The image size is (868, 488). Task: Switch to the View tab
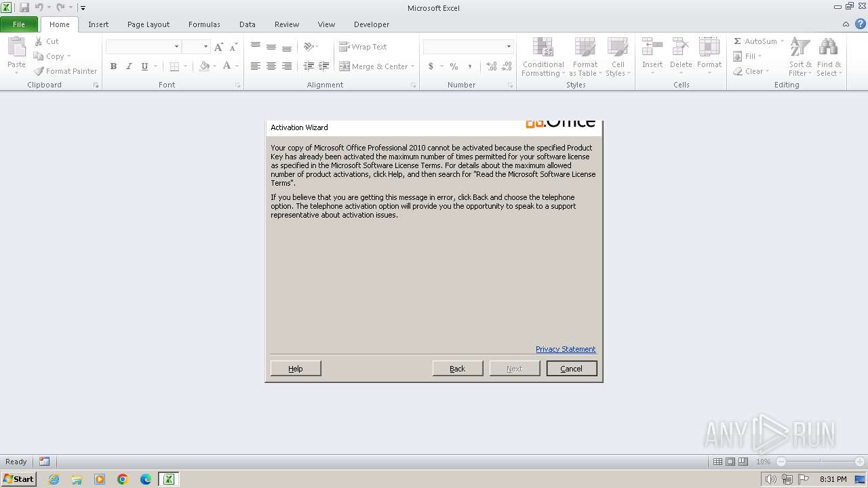pos(326,24)
